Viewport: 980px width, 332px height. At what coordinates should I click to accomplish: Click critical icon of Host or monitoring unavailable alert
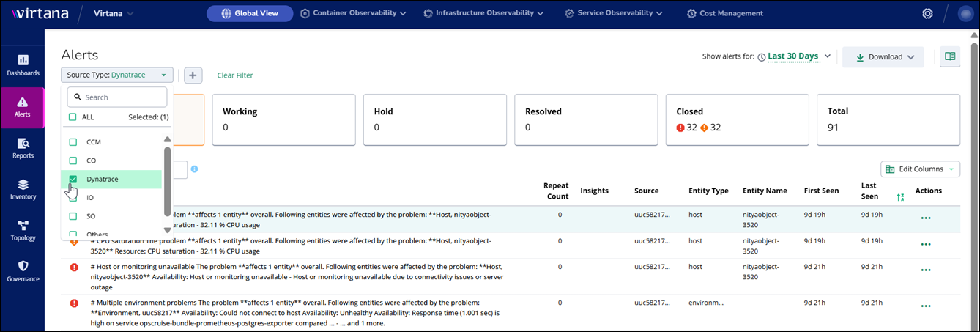pos(74,267)
